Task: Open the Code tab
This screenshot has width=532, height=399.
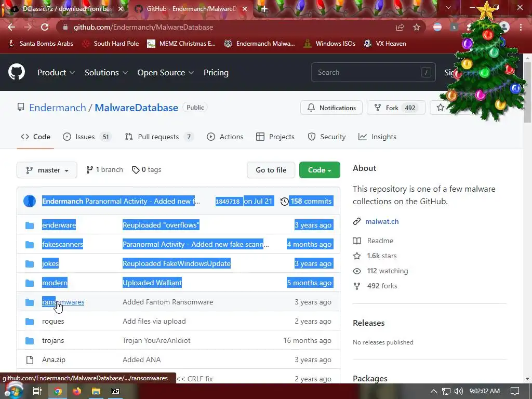Action: 36,137
